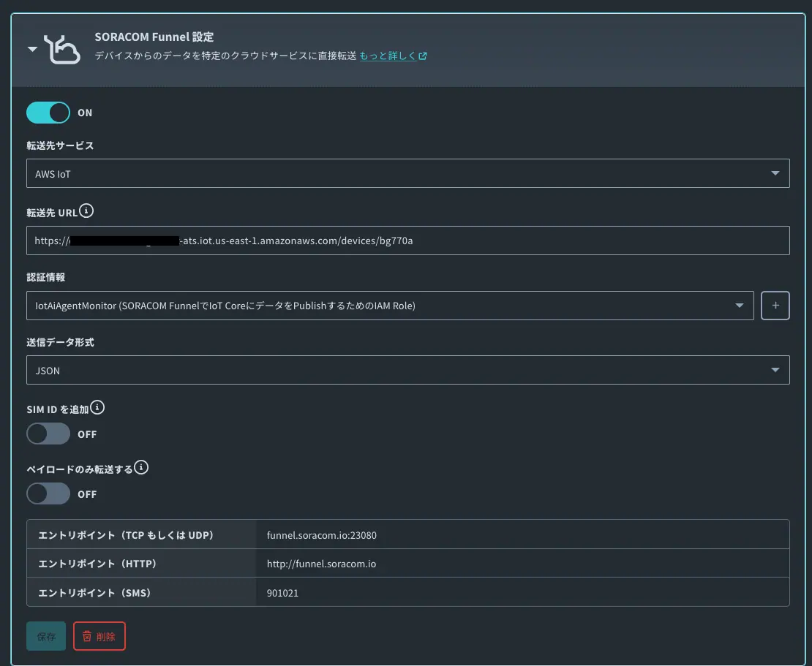
Task: Click the external link icon after もっと詳しく
Action: [x=424, y=54]
